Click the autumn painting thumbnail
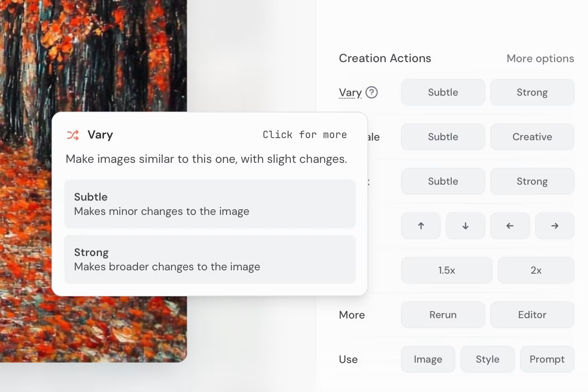Image resolution: width=588 pixels, height=392 pixels. click(x=92, y=55)
